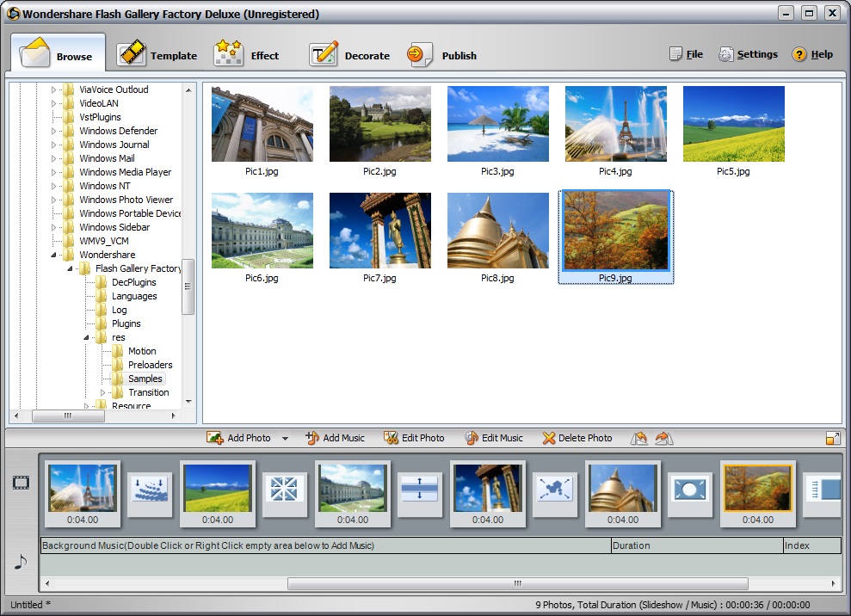
Task: Open the File menu
Action: (686, 53)
